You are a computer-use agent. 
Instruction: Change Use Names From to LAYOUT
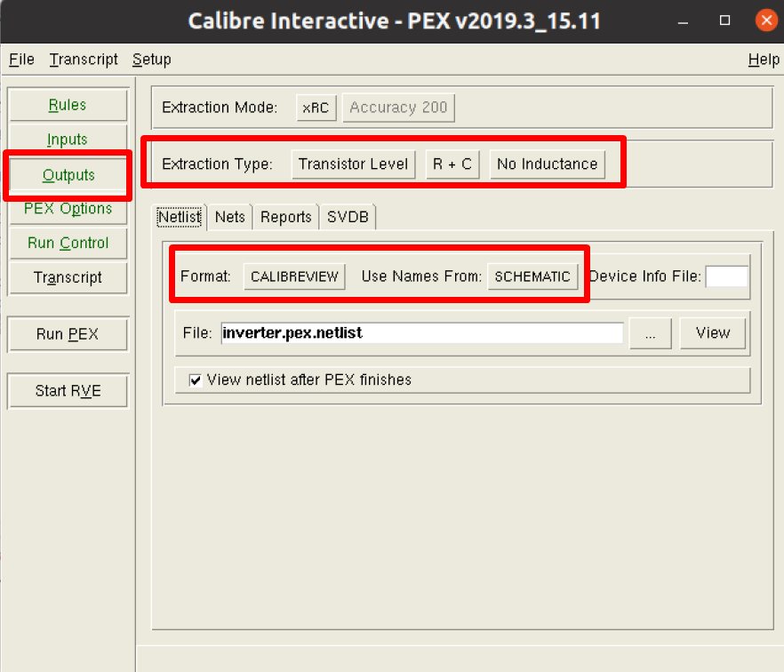tap(532, 276)
